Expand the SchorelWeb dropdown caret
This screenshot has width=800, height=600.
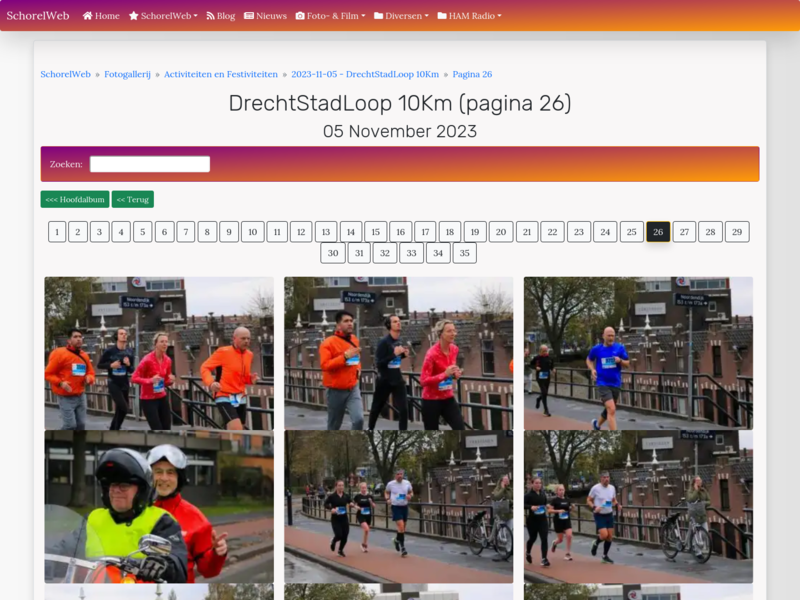click(x=195, y=16)
